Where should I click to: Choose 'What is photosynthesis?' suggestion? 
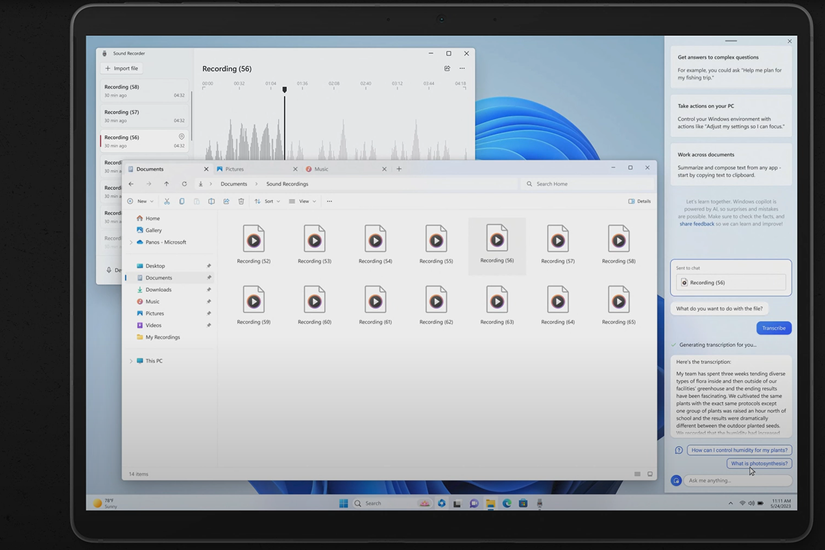759,464
